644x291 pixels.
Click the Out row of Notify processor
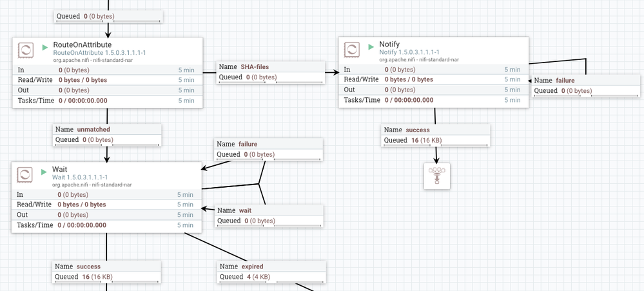point(434,90)
